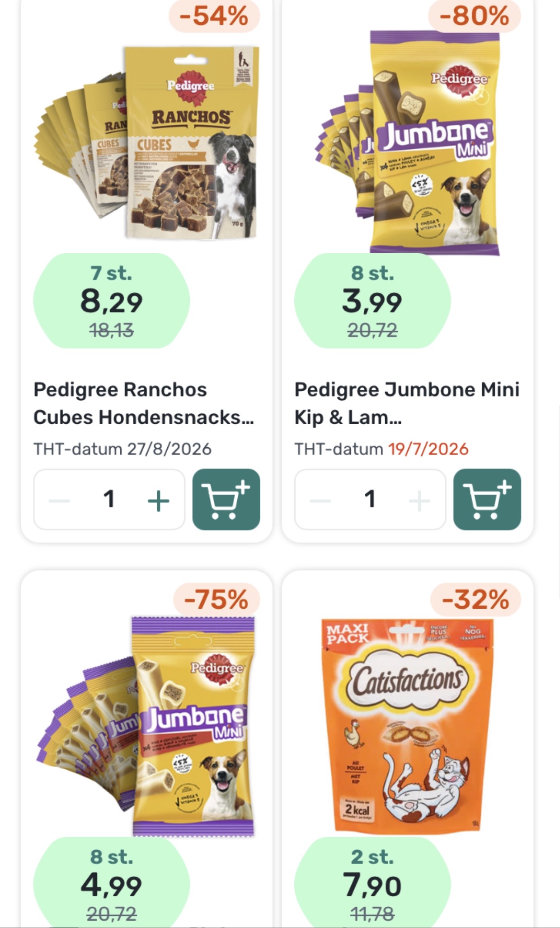Select the 8 st. 3,99 price bubble
The width and height of the screenshot is (560, 928).
click(x=372, y=301)
